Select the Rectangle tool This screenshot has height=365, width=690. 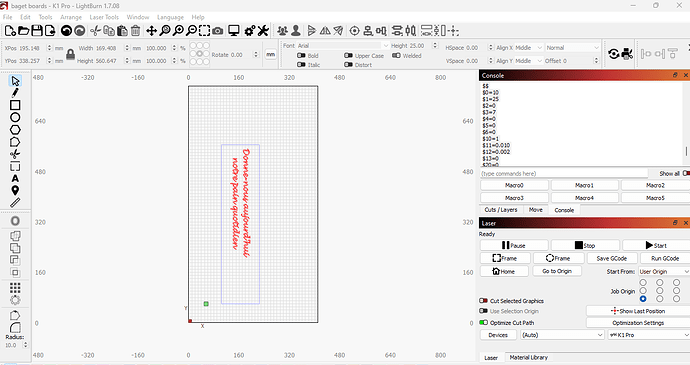[15, 105]
